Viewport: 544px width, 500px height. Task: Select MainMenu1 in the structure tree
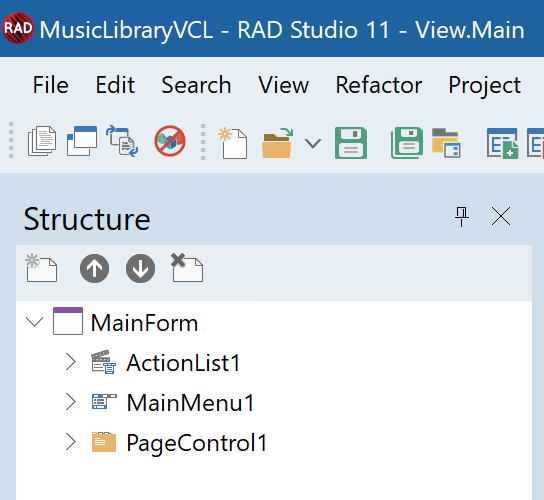pyautogui.click(x=190, y=403)
